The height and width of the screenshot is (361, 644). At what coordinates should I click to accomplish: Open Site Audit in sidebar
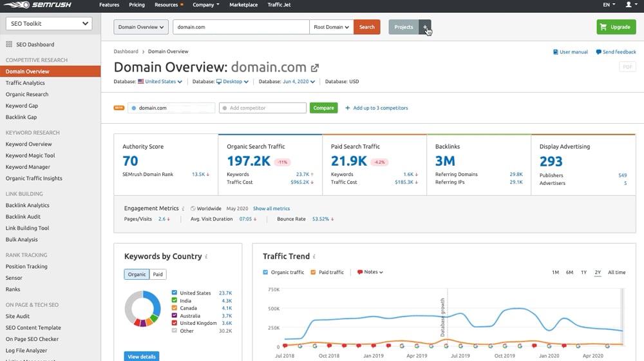pos(17,316)
